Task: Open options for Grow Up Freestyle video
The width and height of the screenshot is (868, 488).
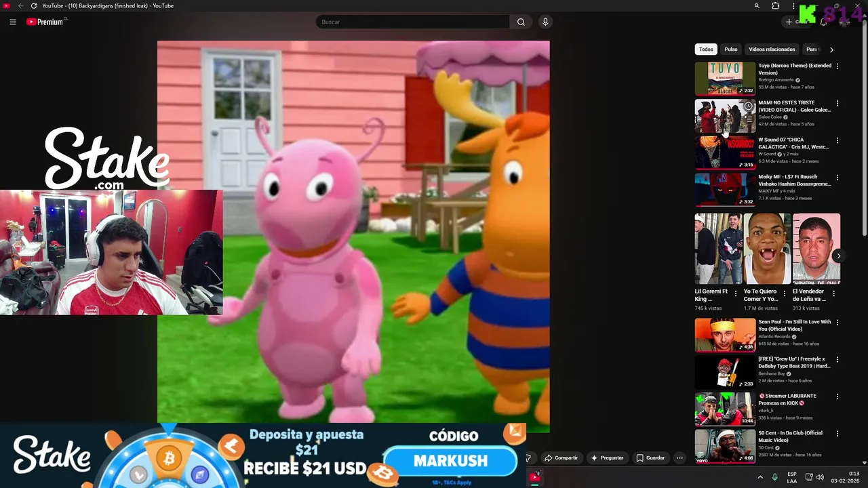Action: pos(837,360)
